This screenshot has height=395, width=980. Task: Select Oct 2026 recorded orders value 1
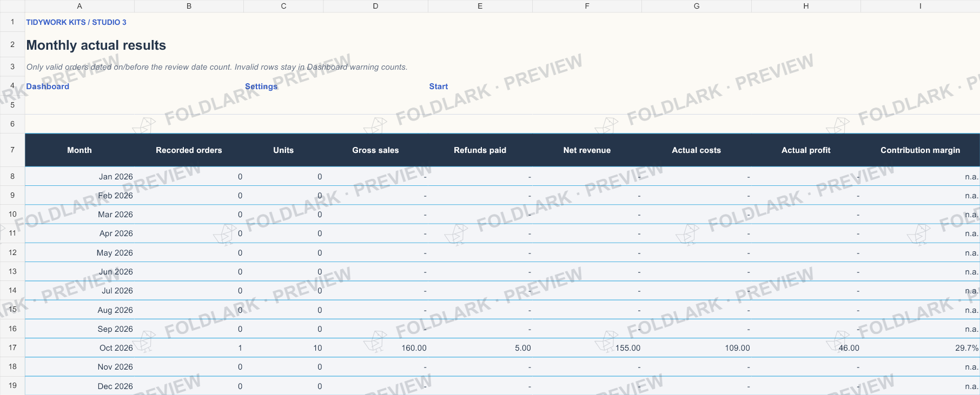click(x=189, y=348)
